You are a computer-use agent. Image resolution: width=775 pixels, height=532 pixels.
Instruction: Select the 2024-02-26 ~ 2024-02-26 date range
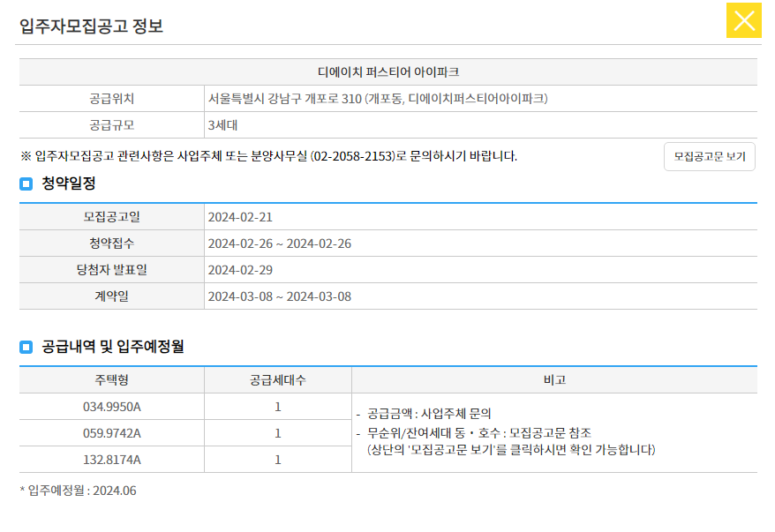click(280, 244)
